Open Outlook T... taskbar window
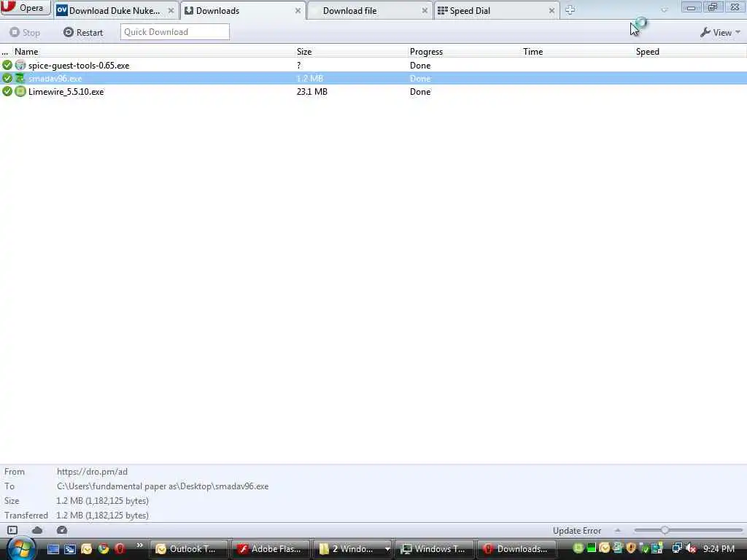 coord(189,549)
